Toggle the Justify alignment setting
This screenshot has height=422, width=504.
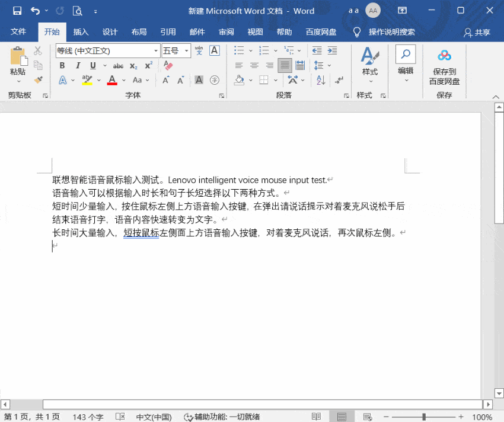click(285, 65)
